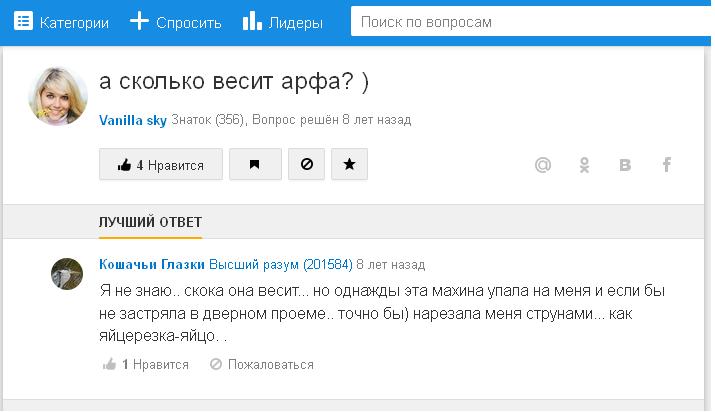Click Спросить to ask a question
Screen dimensions: 715x413
176,22
